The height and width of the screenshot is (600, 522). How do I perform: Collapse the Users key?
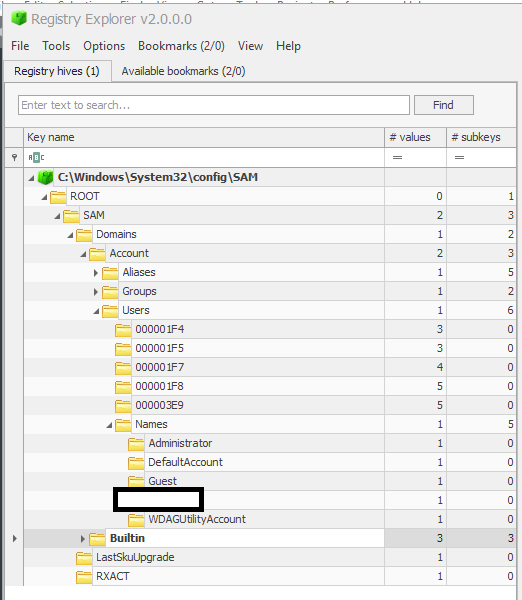[x=96, y=311]
